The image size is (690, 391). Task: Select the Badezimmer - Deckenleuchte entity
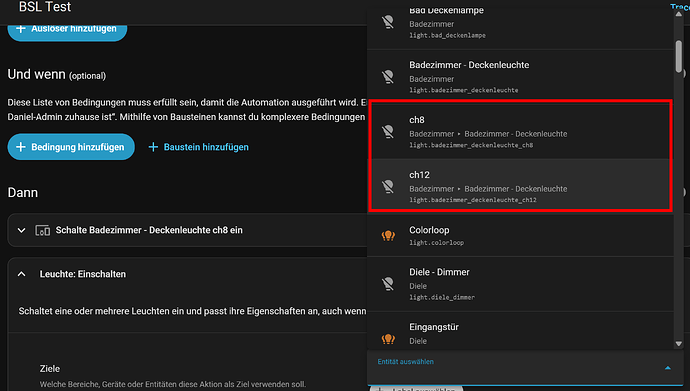[x=520, y=77]
